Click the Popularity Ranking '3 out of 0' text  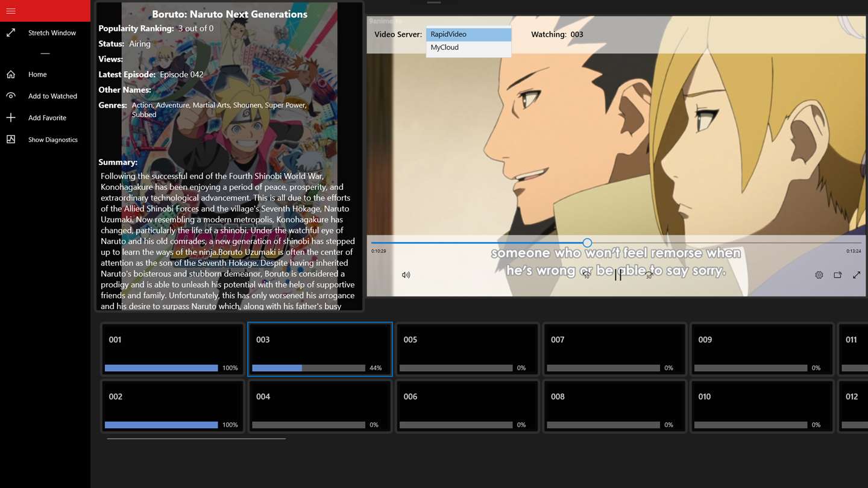(x=196, y=28)
